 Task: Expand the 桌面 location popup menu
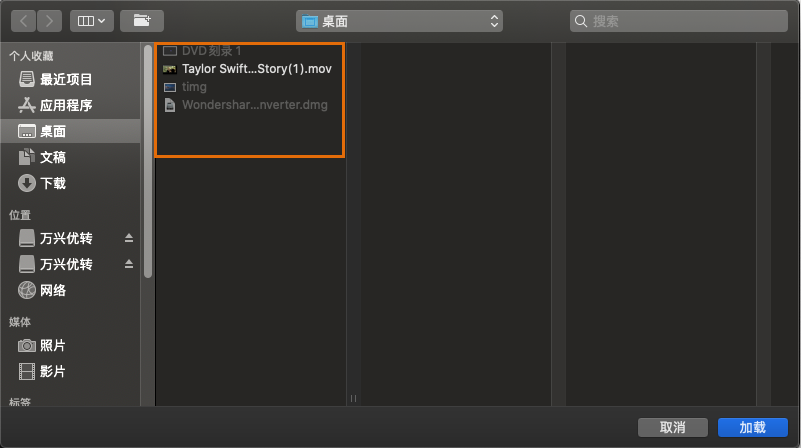tap(400, 20)
